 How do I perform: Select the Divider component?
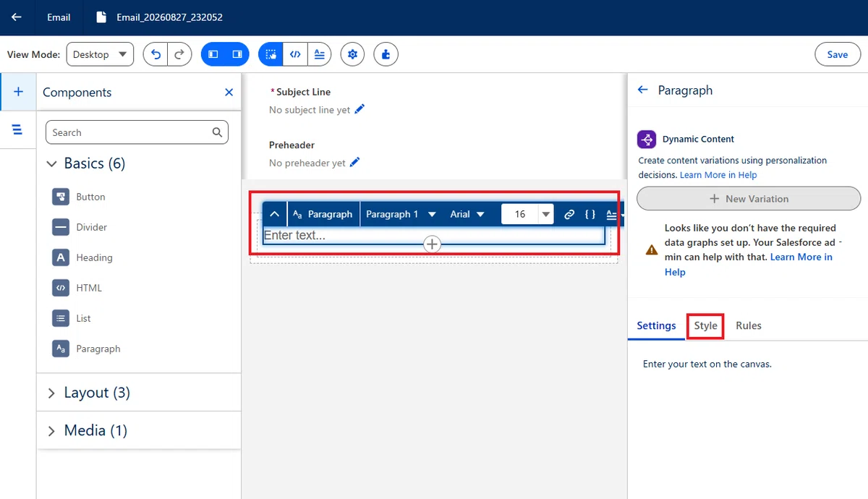click(80, 227)
